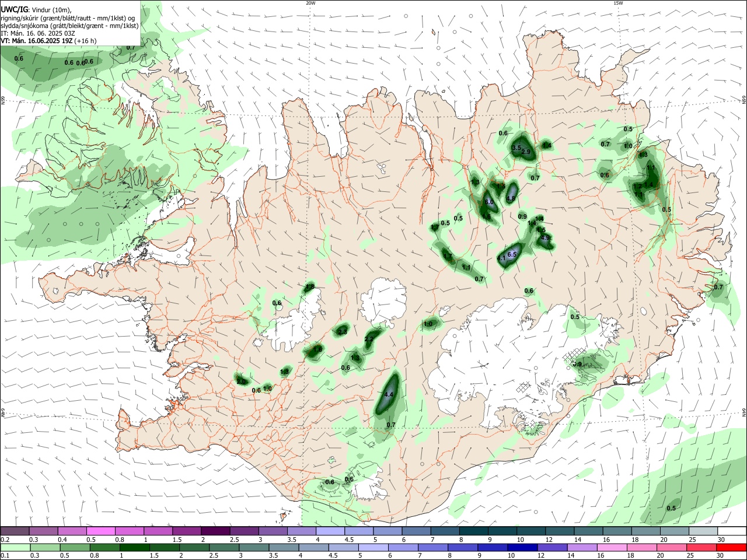
Task: Select the red 30 swatch in the rain legend
Action: click(731, 547)
